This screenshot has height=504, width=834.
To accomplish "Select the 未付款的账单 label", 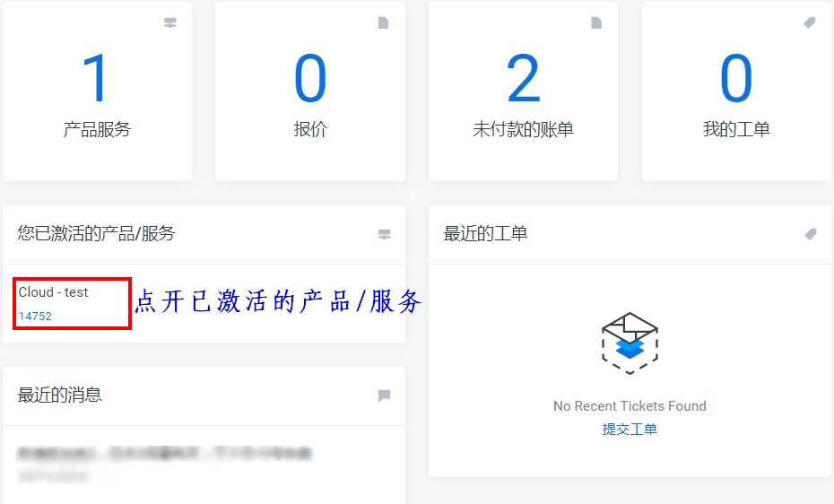I will click(x=523, y=129).
